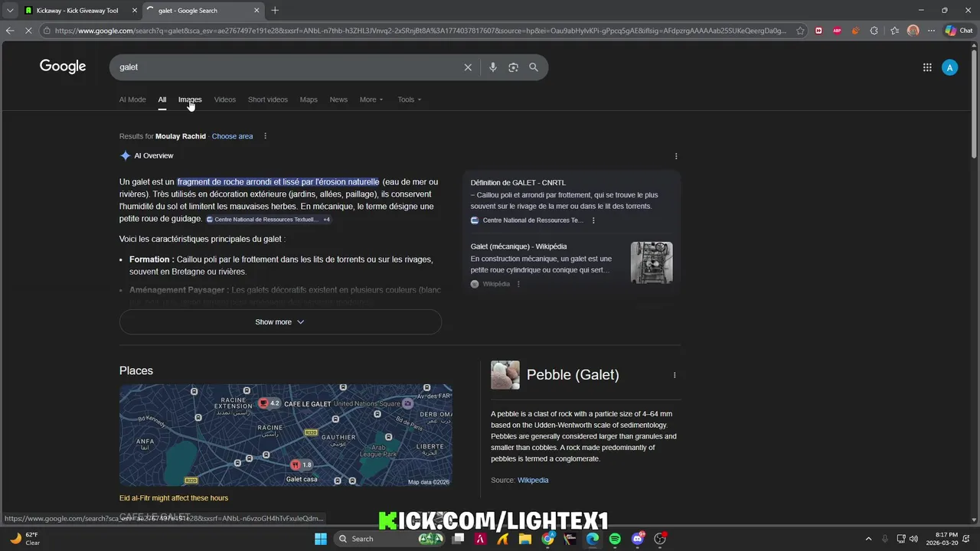Open the volume control in the tray
Screen dimensions: 980x551
pos(914,539)
